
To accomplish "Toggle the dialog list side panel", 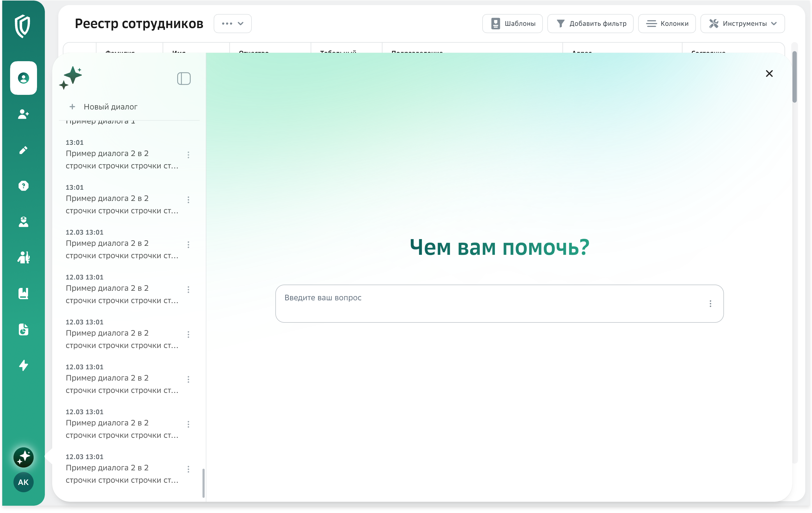I will point(184,79).
